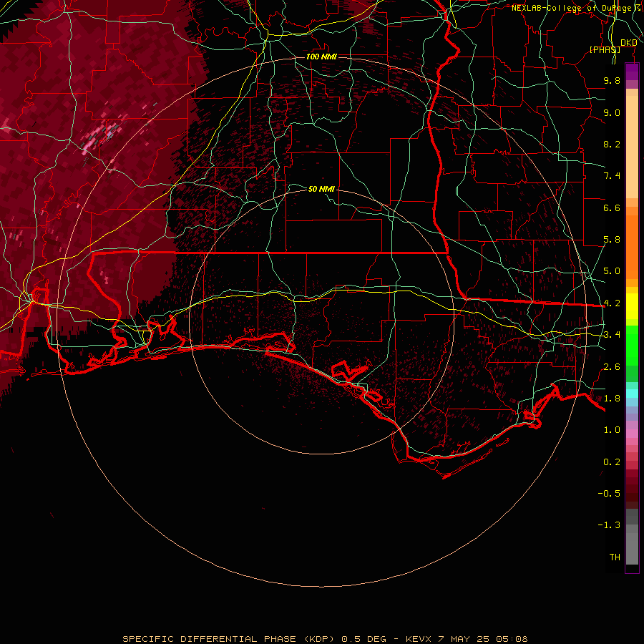The image size is (644, 644).
Task: Click the 3.4 value on the color scale
Action: pyautogui.click(x=612, y=335)
